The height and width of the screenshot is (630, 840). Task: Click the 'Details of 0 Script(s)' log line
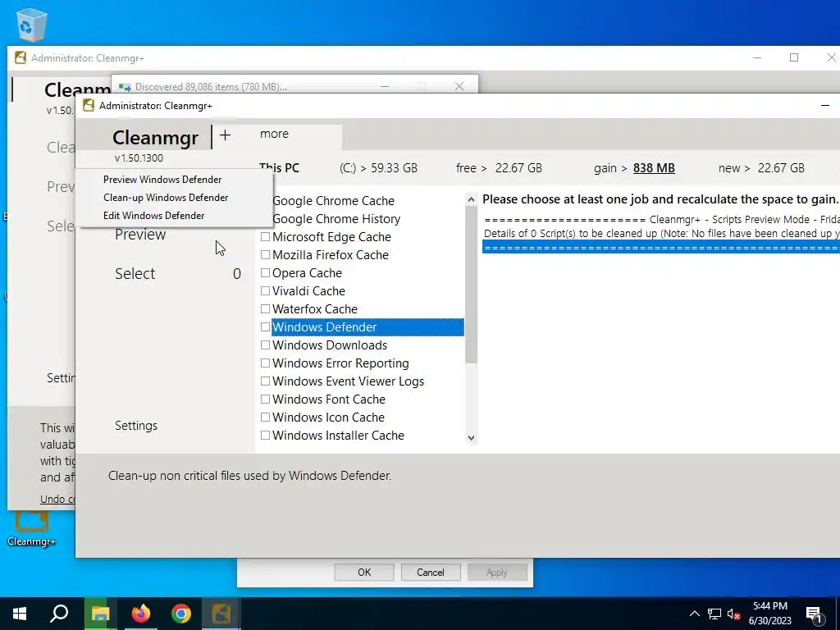[662, 234]
